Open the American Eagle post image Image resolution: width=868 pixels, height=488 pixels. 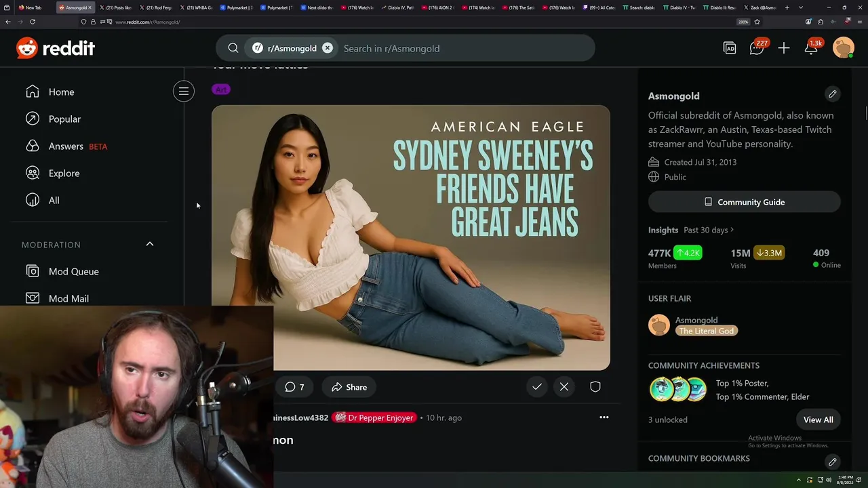click(x=411, y=237)
